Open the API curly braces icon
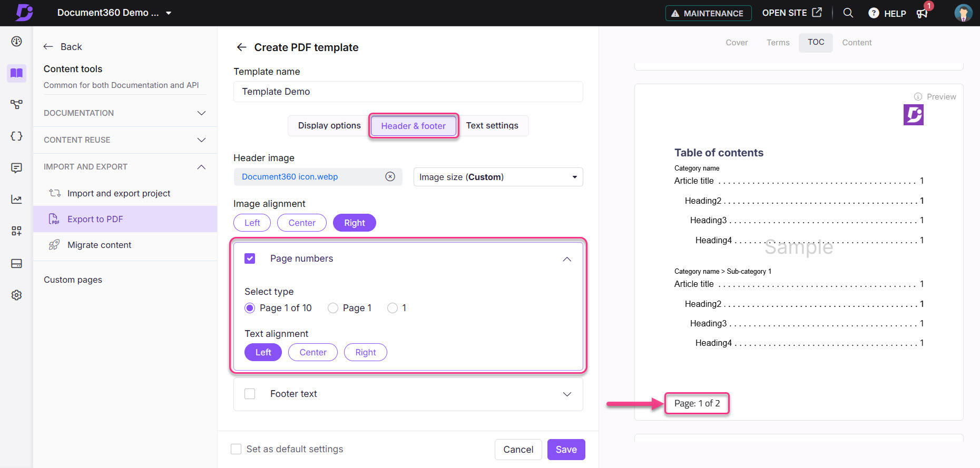 click(x=16, y=136)
